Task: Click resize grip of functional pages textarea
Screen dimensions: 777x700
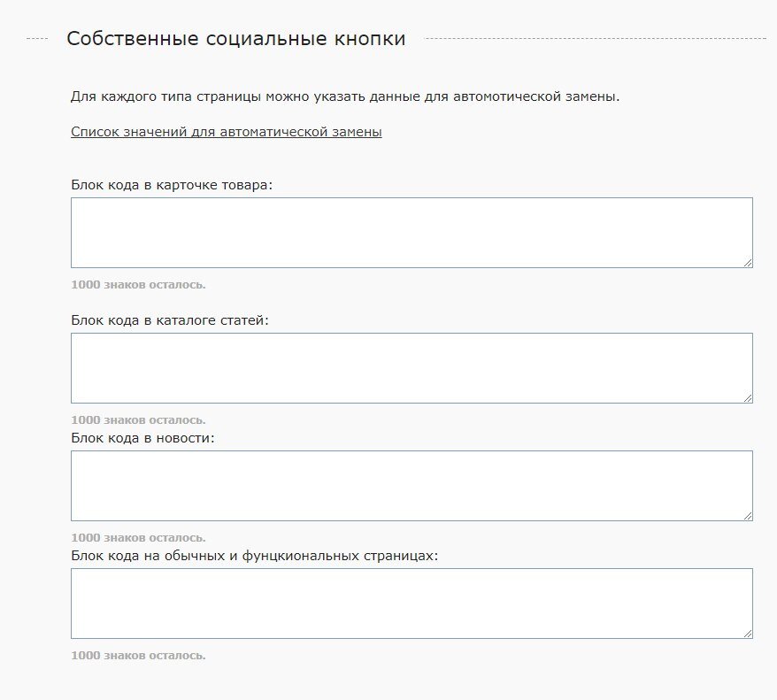Action: [748, 634]
